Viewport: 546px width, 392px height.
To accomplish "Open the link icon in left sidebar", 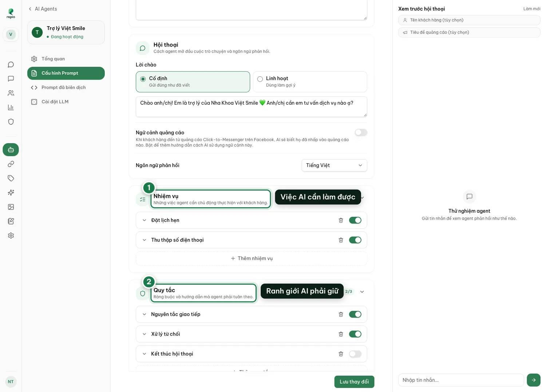I will 11,164.
